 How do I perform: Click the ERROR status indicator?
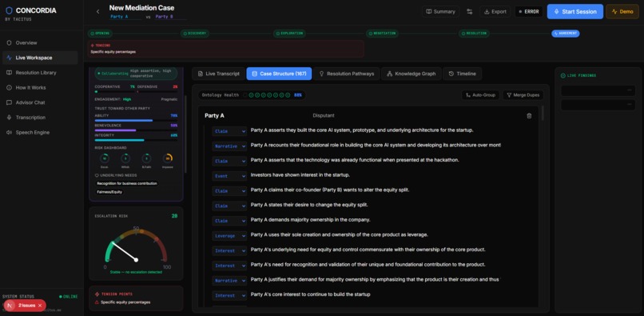[x=529, y=11]
